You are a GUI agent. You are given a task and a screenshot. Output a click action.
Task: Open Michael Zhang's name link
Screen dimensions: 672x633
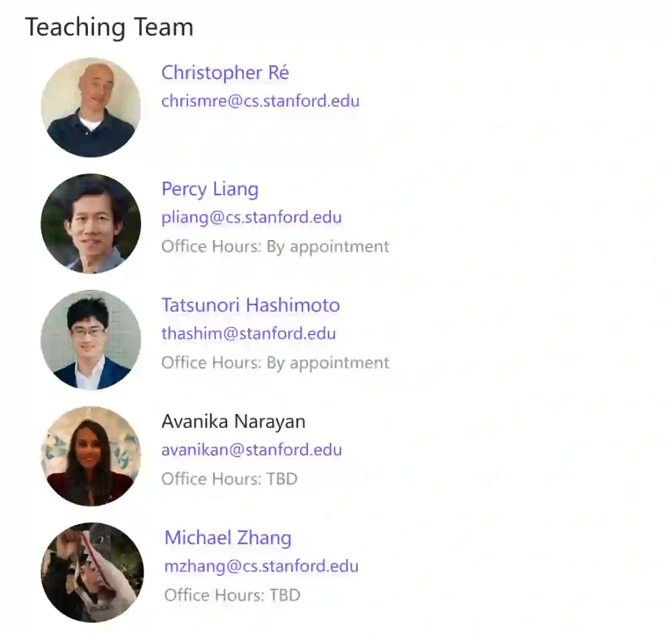(x=228, y=538)
